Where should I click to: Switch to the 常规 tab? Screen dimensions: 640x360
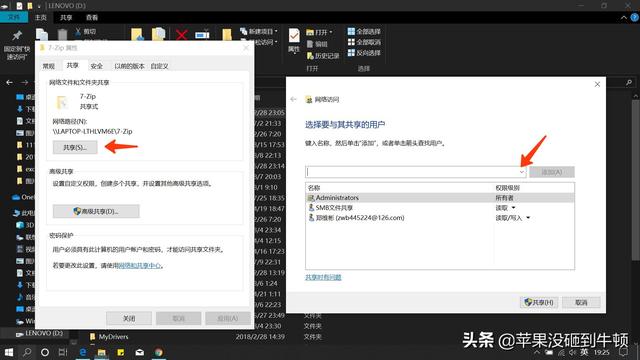[49, 66]
